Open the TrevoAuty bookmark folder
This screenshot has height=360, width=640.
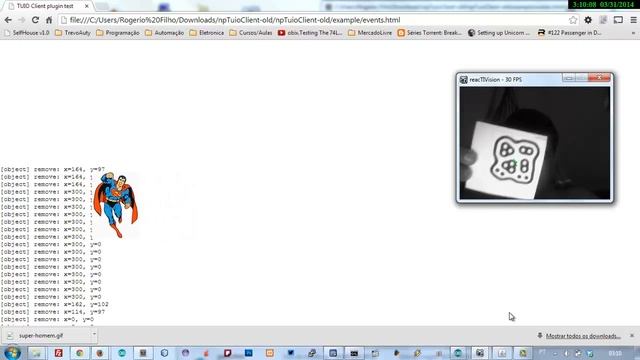(73, 33)
